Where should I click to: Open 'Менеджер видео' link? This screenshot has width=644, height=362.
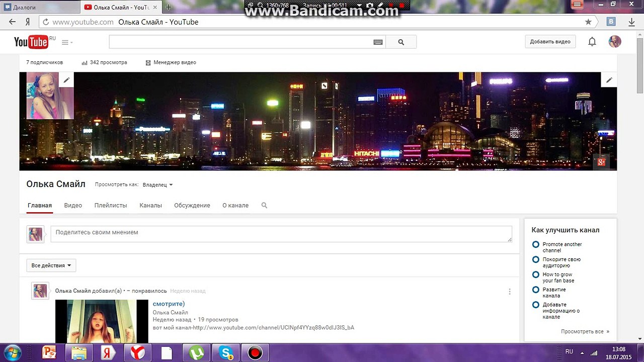171,62
